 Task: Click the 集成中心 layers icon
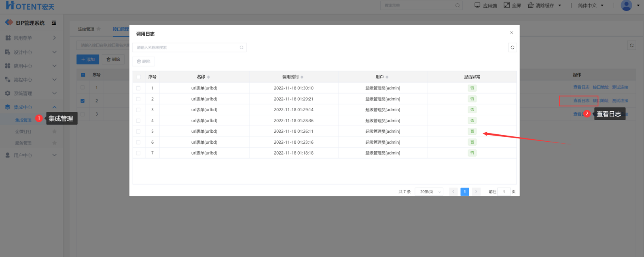tap(8, 107)
